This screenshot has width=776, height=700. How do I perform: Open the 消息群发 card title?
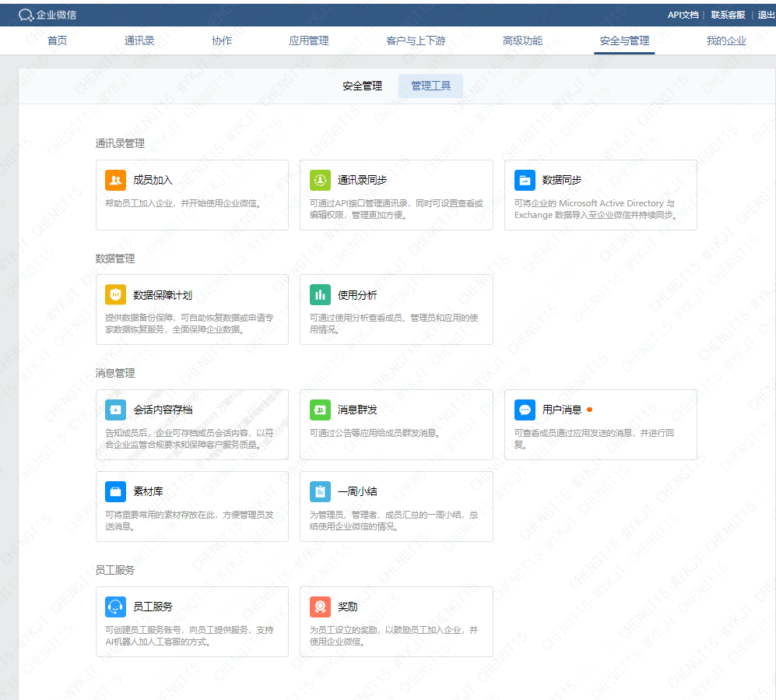pos(357,410)
